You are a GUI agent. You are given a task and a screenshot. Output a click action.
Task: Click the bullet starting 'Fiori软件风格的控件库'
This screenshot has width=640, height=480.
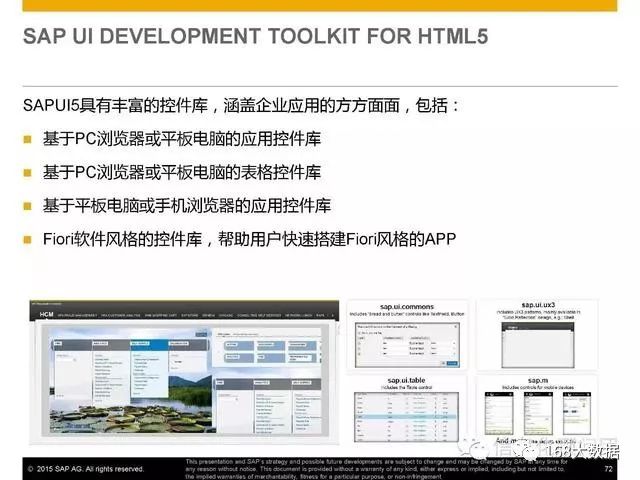point(249,239)
